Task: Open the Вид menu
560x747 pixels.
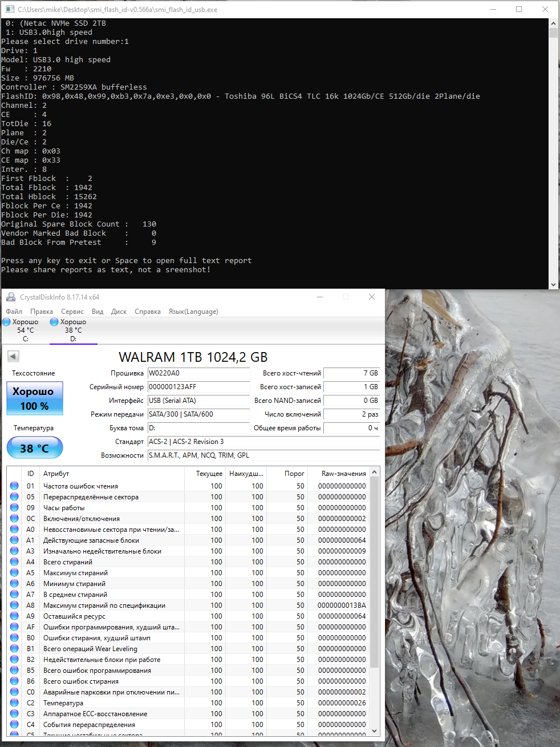Action: click(x=98, y=312)
